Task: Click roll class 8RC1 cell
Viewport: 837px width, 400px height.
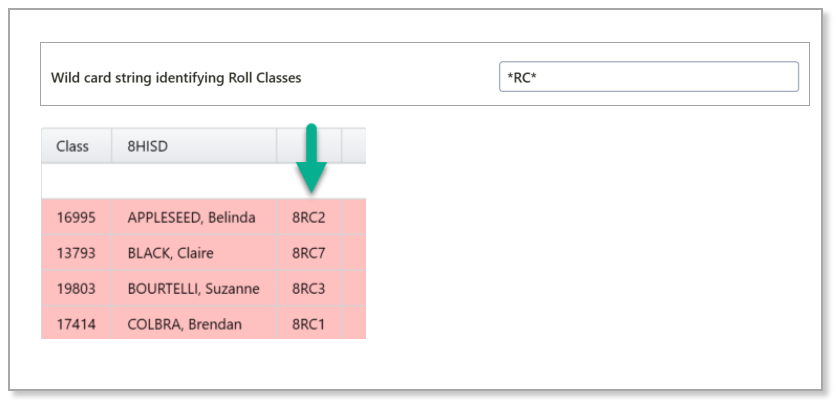Action: pyautogui.click(x=309, y=324)
